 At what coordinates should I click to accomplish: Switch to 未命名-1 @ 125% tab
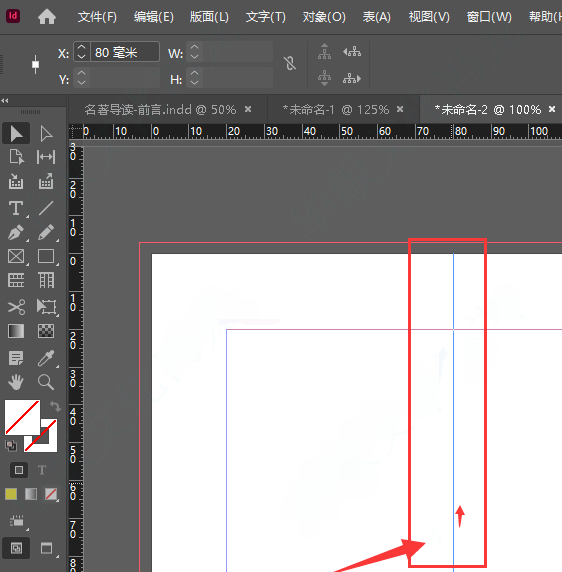pyautogui.click(x=336, y=109)
